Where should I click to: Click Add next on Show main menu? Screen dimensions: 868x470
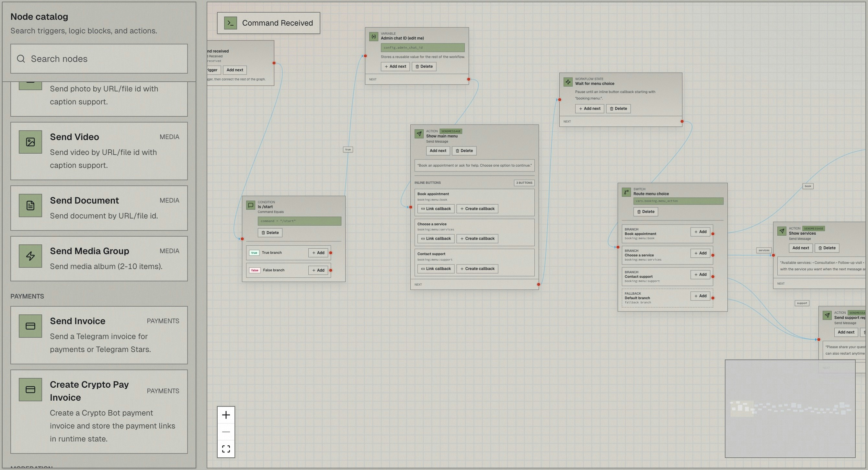tap(438, 151)
